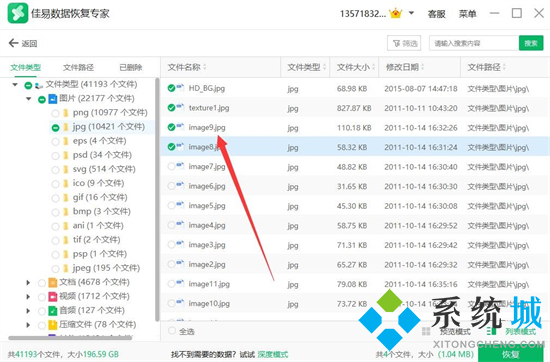The height and width of the screenshot is (362, 550).
Task: Click the 深度模式 deep scan link
Action: click(273, 355)
